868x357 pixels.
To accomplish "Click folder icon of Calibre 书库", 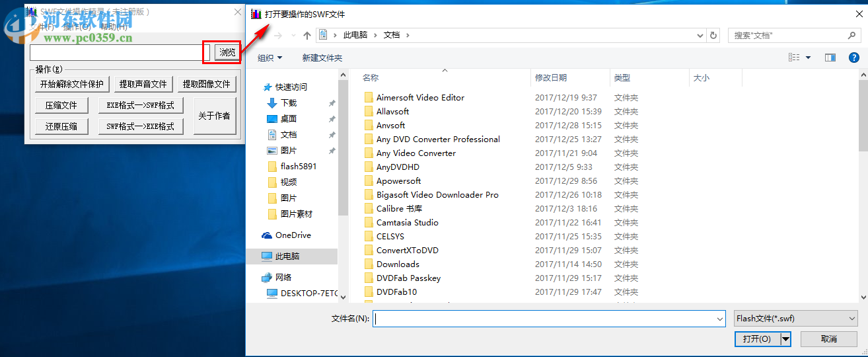I will (369, 208).
